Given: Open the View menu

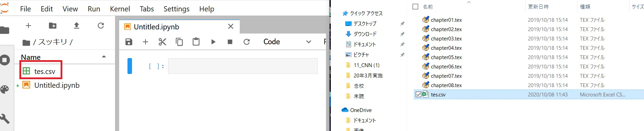Looking at the screenshot, I should coord(70,9).
